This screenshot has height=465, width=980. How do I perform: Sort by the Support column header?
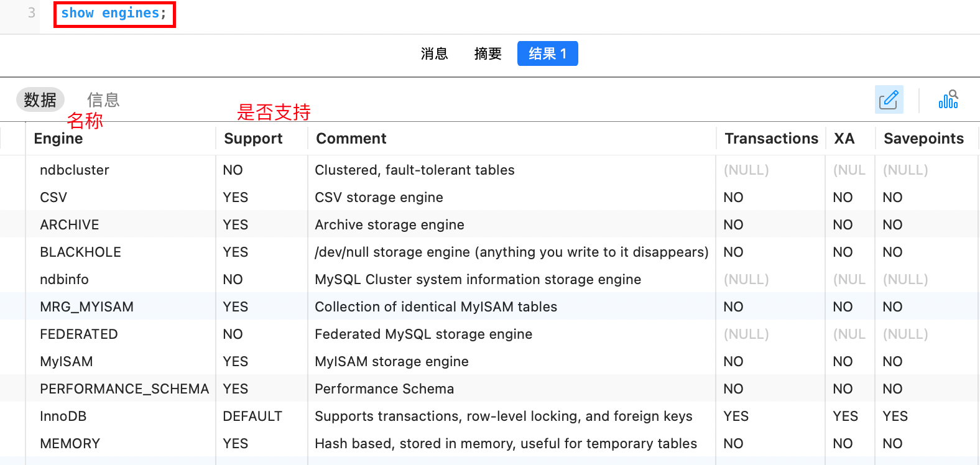pyautogui.click(x=253, y=139)
